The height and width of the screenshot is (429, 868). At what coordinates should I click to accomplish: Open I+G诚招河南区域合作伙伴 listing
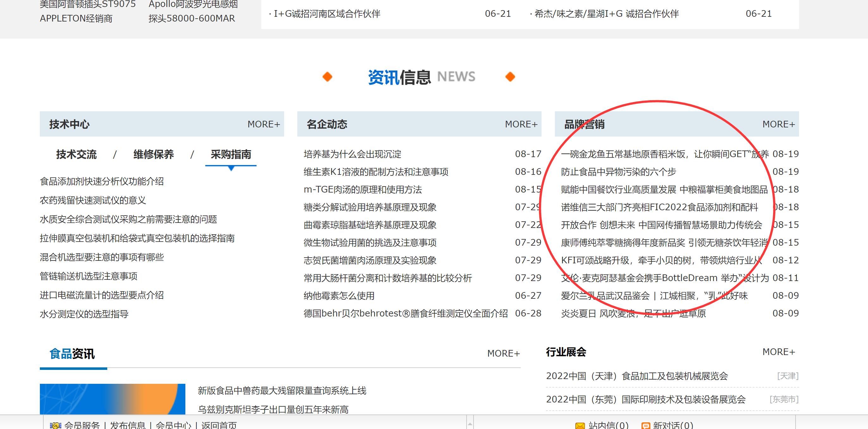click(327, 14)
